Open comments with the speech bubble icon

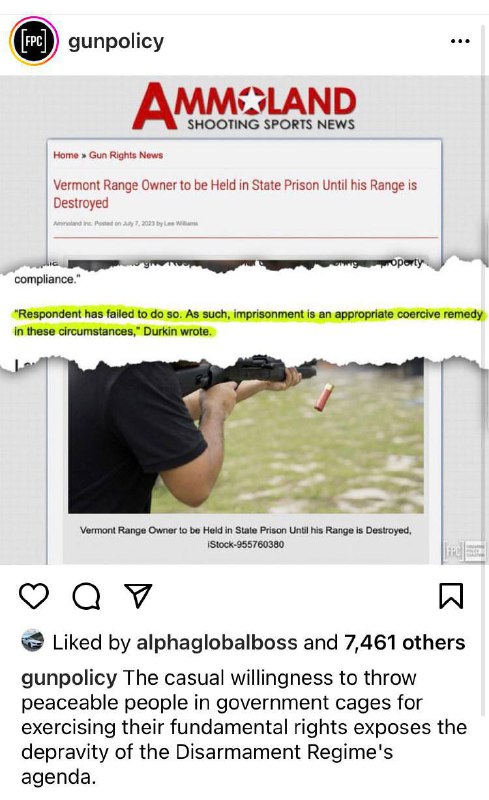point(86,596)
